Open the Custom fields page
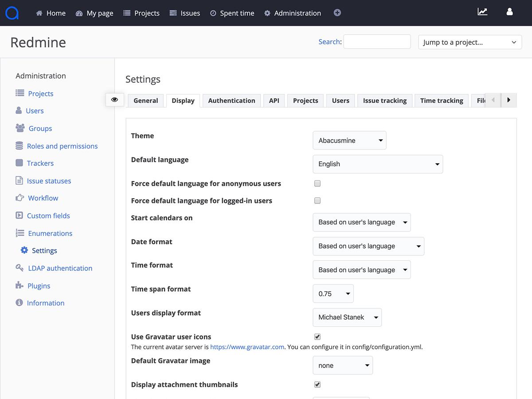This screenshot has width=532, height=399. coord(48,215)
